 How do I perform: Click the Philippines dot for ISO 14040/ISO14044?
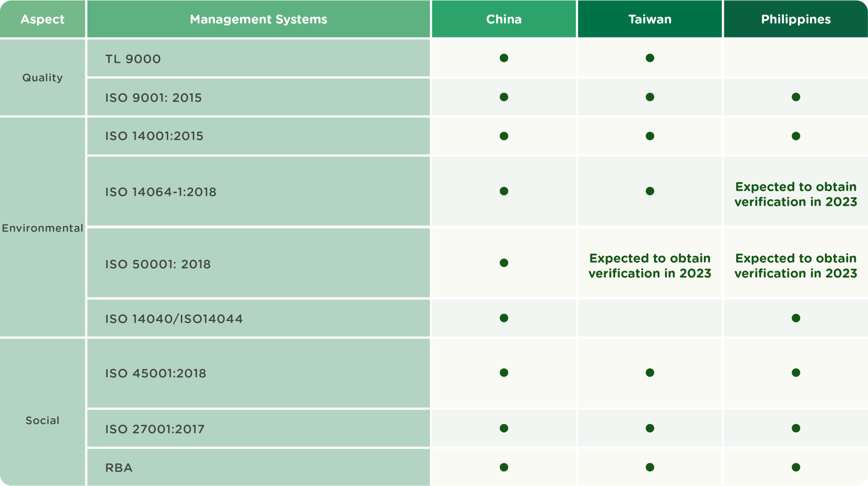796,318
